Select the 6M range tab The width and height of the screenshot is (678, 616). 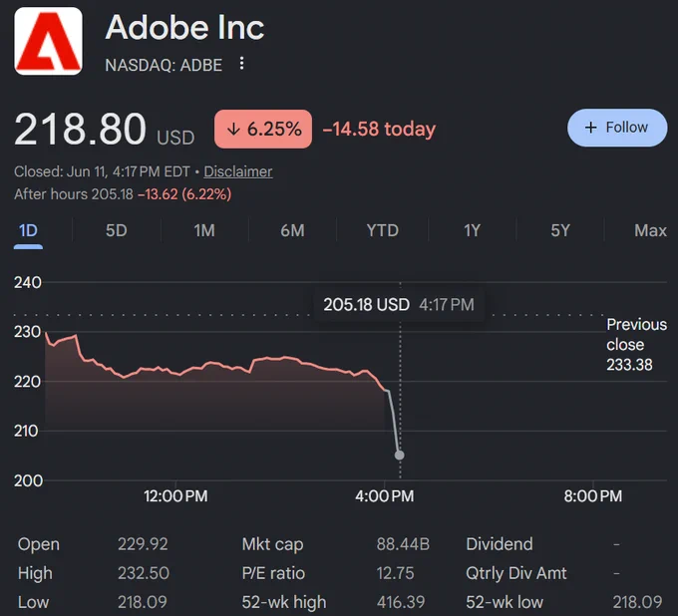click(x=292, y=231)
